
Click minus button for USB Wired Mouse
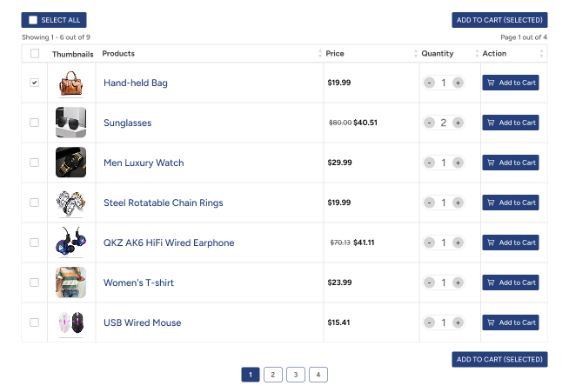click(429, 322)
